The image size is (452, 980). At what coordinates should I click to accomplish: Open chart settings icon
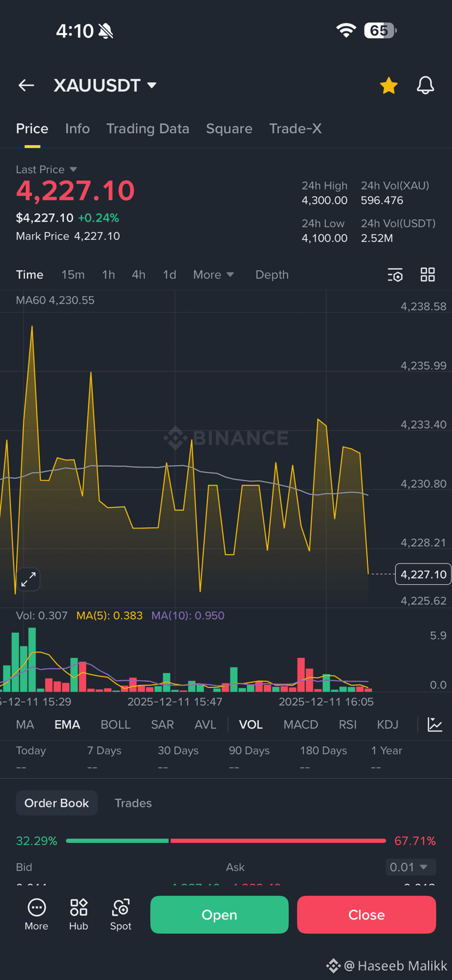pos(395,275)
